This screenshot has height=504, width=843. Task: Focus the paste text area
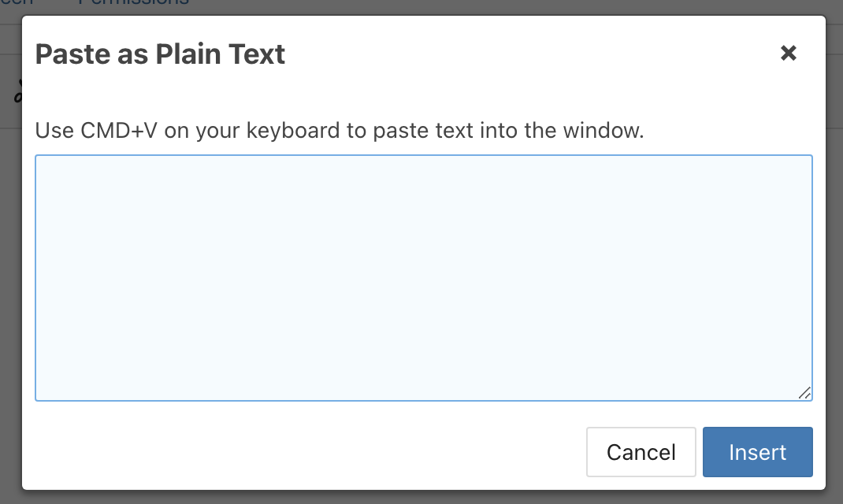(423, 277)
